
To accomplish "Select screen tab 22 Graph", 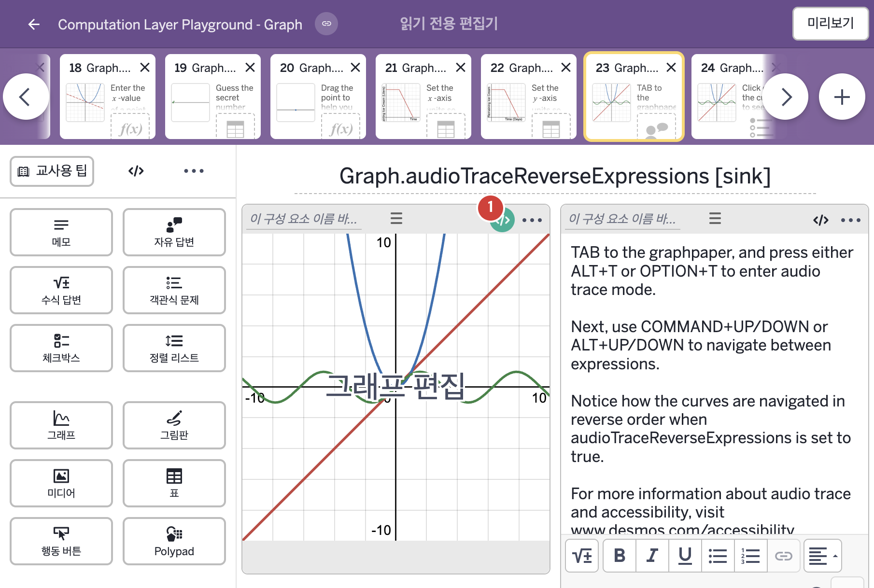I will pyautogui.click(x=528, y=97).
